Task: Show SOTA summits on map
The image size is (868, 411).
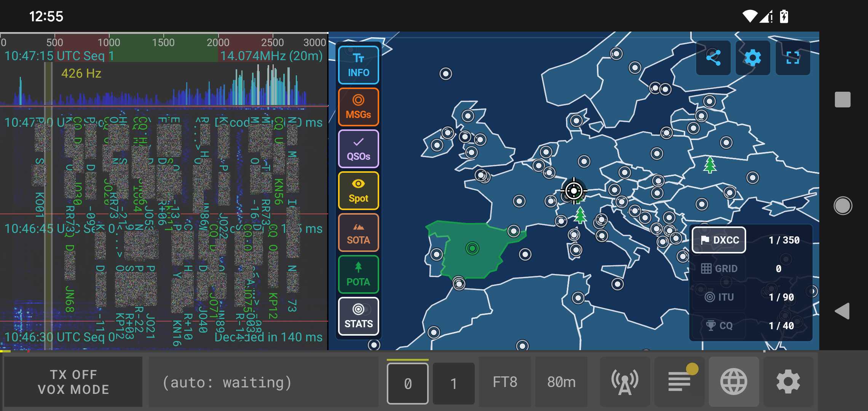Action: coord(358,233)
